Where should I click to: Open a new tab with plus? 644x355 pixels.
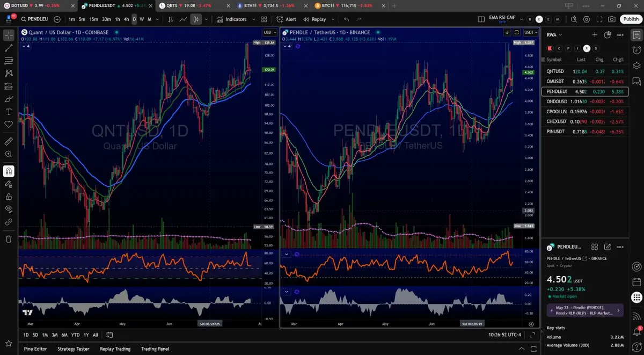click(394, 5)
